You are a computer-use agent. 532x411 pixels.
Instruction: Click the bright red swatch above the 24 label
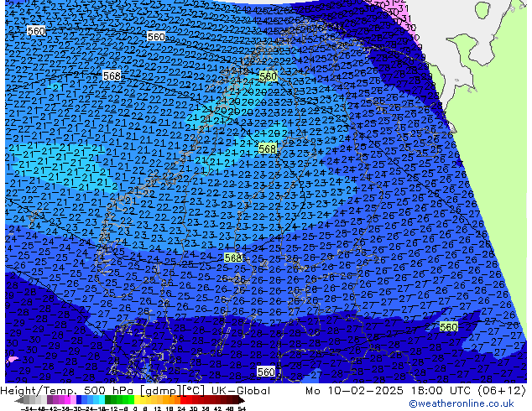click(x=183, y=400)
